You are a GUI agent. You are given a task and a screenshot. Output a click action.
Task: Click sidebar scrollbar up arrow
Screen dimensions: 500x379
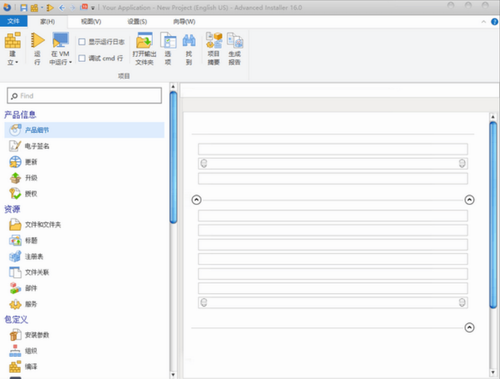[x=173, y=87]
